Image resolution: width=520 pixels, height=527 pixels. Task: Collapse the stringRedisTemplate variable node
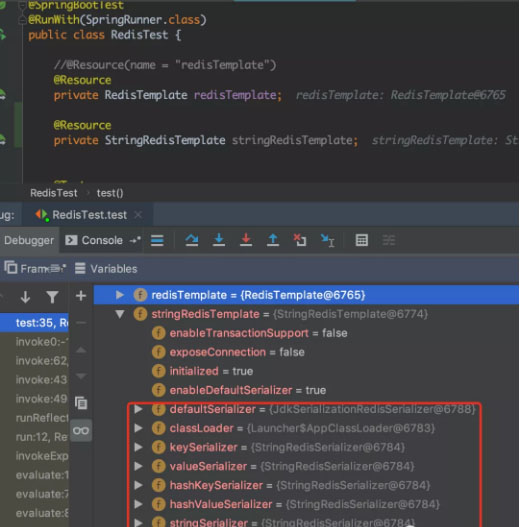(x=120, y=314)
